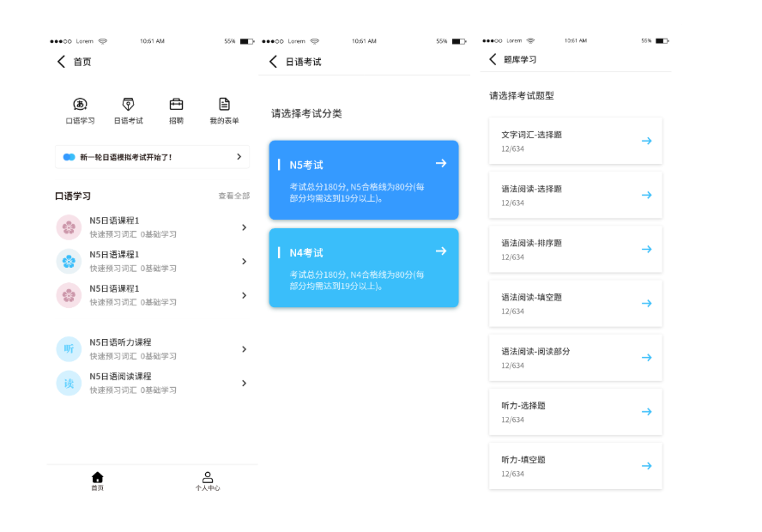Tap the arrow for 听力-填空题
The height and width of the screenshot is (532, 762).
646,466
